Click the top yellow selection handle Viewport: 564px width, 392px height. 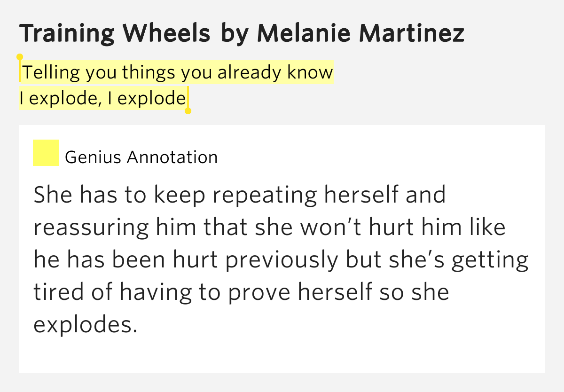tap(20, 57)
